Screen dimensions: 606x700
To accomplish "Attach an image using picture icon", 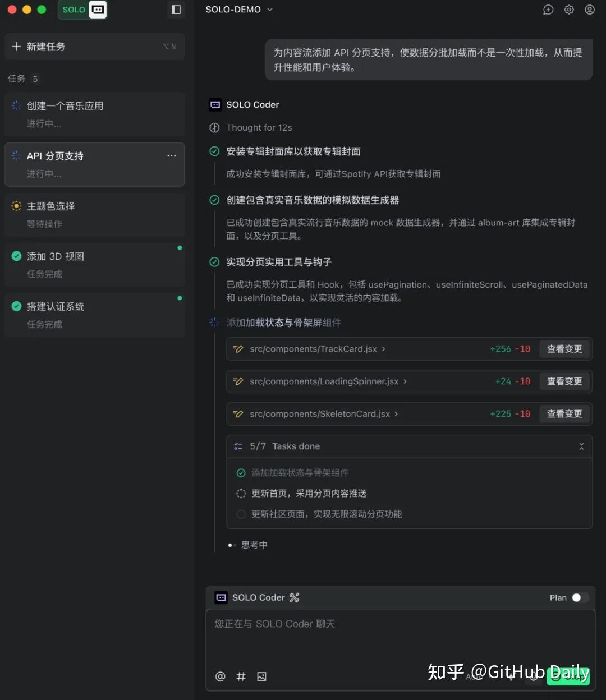I will pos(261,676).
